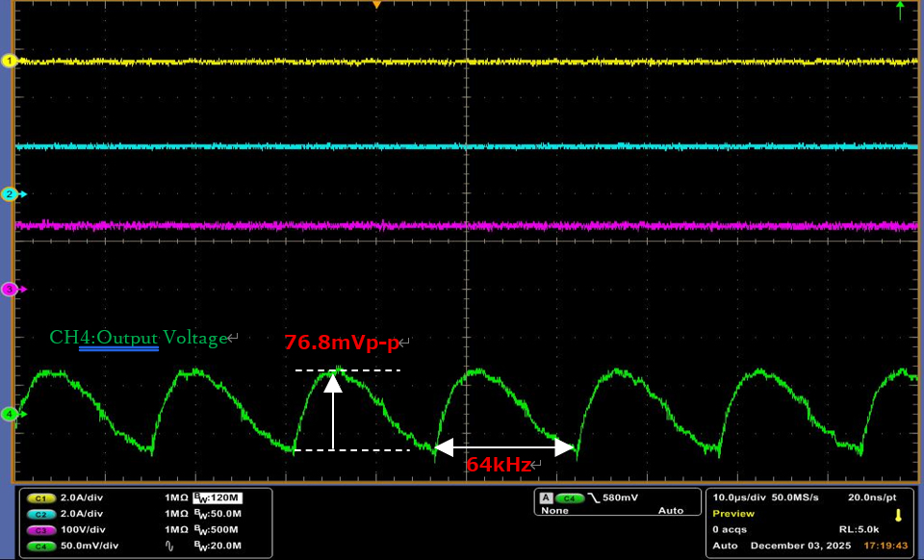Click the cyan channel 2 ground marker
Image resolution: width=924 pixels, height=560 pixels.
tap(11, 194)
